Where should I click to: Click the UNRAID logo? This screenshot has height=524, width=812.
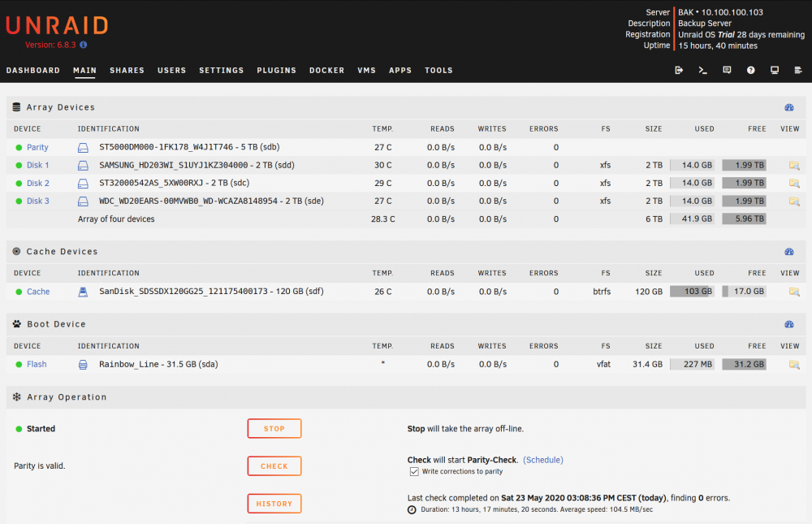click(57, 25)
